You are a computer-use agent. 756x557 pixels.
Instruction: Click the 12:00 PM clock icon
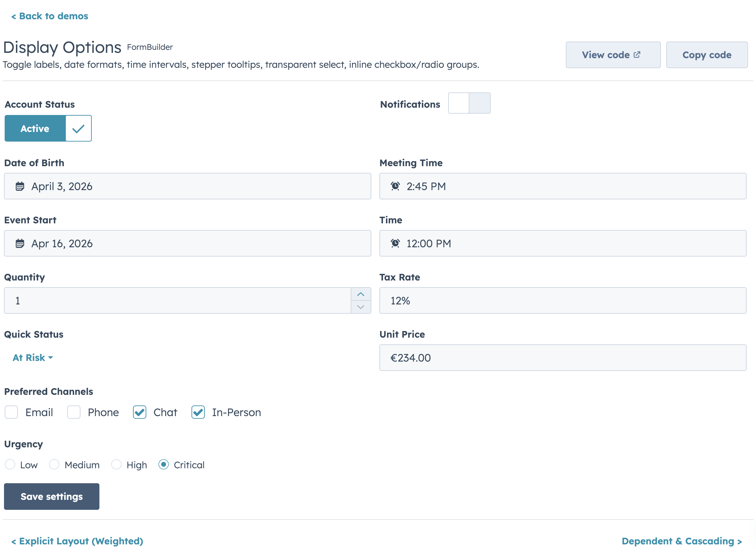coord(395,243)
